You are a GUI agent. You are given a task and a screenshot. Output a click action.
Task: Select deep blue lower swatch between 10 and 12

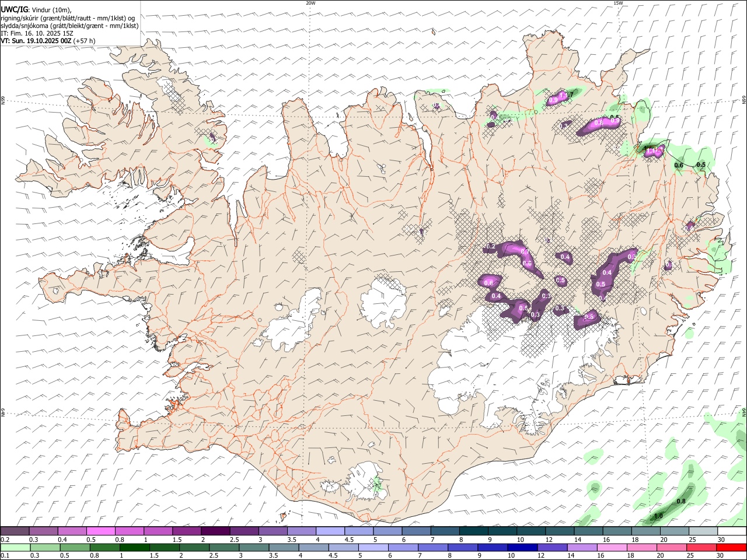522,547
